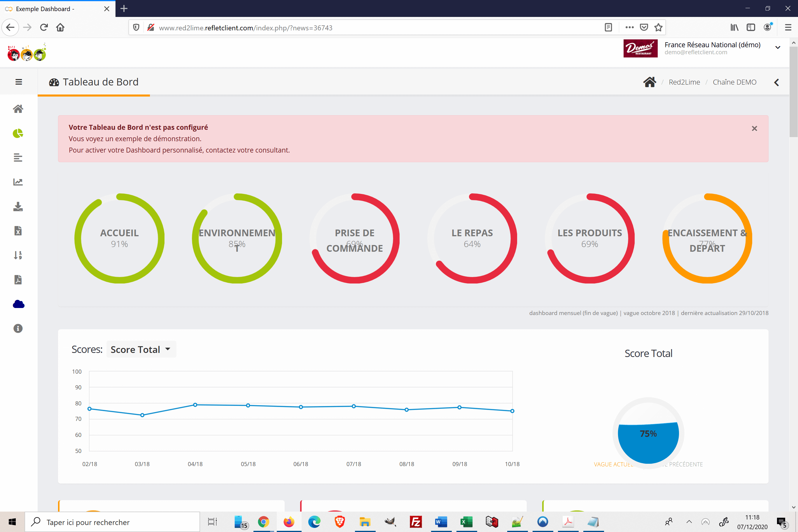Toggle Firefox reader view icon
This screenshot has width=798, height=532.
point(608,27)
